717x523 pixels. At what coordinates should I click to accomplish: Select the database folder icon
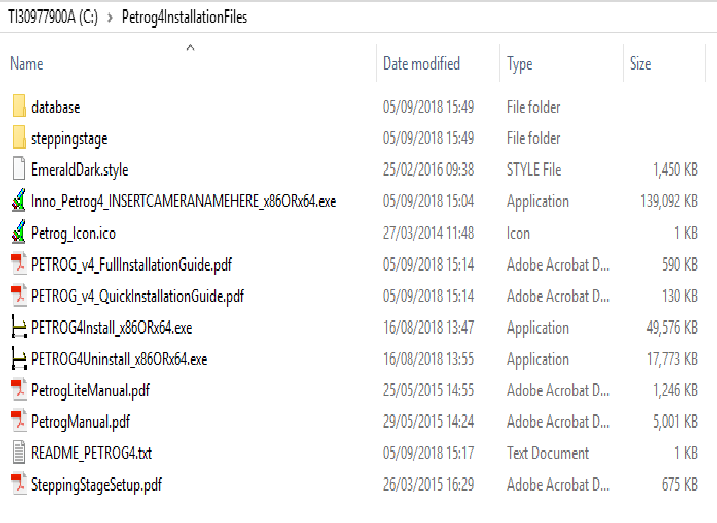tap(19, 107)
